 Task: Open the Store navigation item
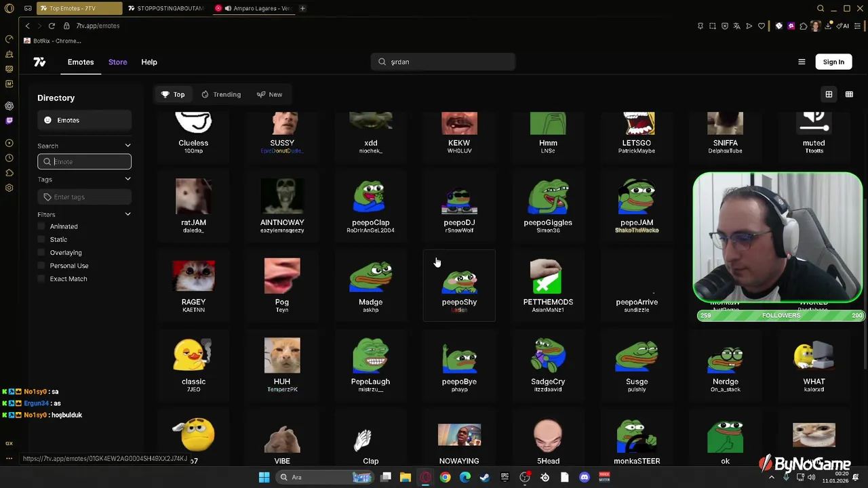117,62
